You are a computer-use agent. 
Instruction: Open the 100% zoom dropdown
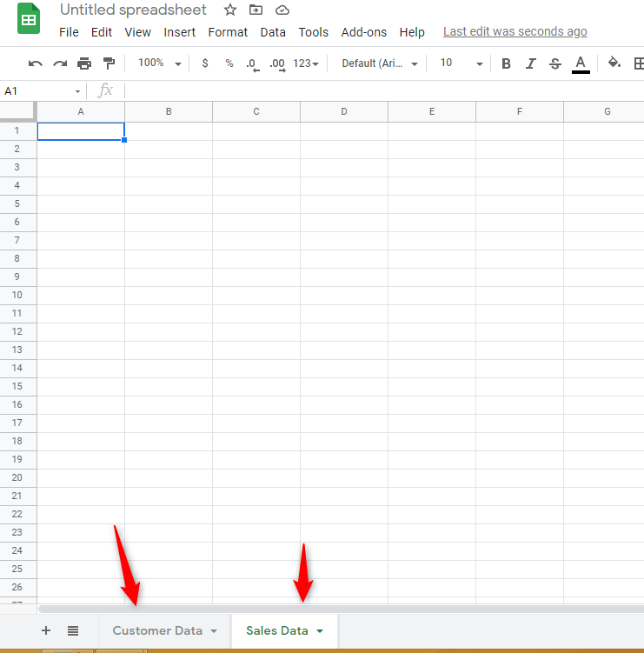[x=159, y=63]
